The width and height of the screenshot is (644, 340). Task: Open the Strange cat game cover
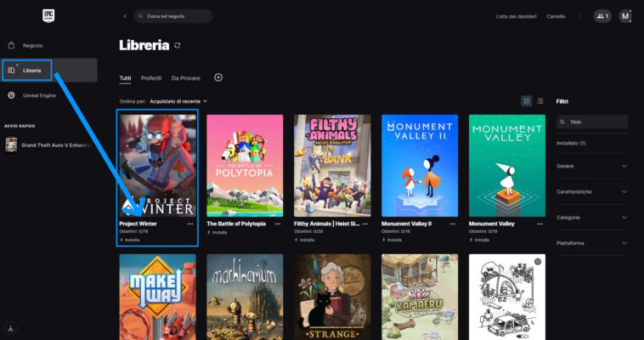click(x=332, y=297)
